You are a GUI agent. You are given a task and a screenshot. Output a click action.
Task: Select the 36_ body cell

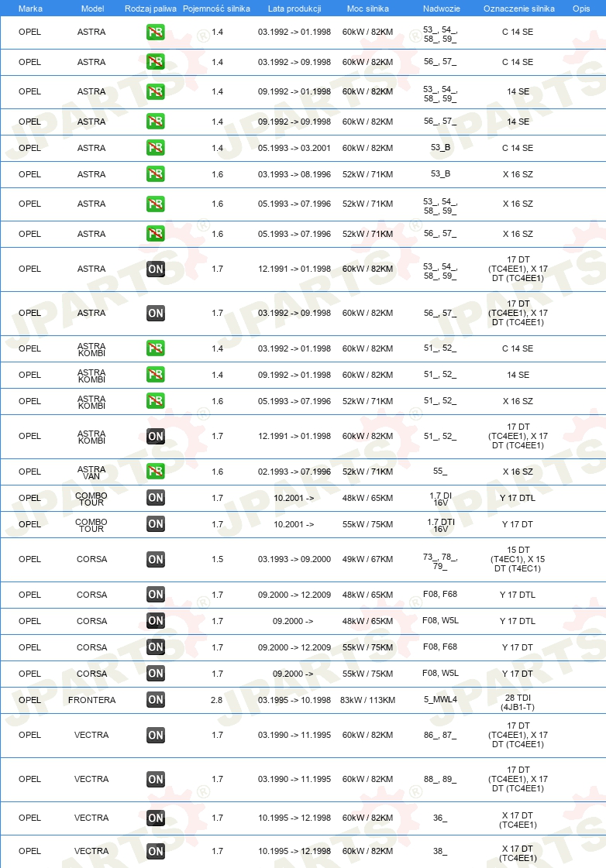440,818
